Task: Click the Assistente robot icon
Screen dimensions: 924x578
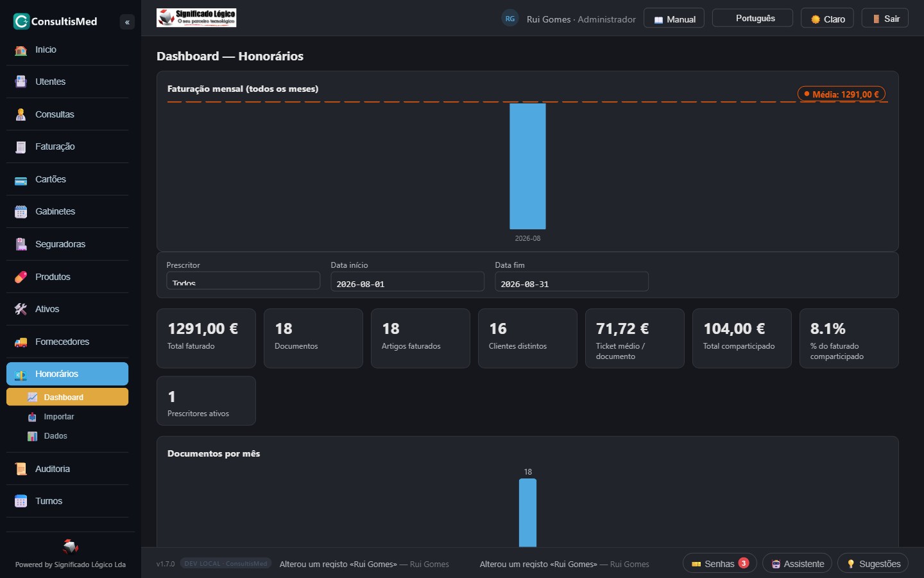Action: click(776, 564)
